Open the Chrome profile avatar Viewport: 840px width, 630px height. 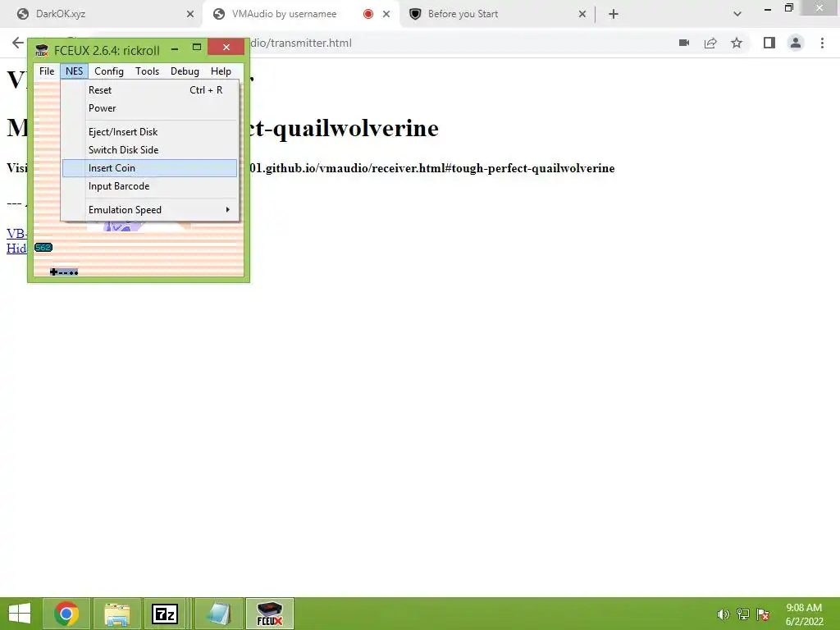tap(796, 43)
